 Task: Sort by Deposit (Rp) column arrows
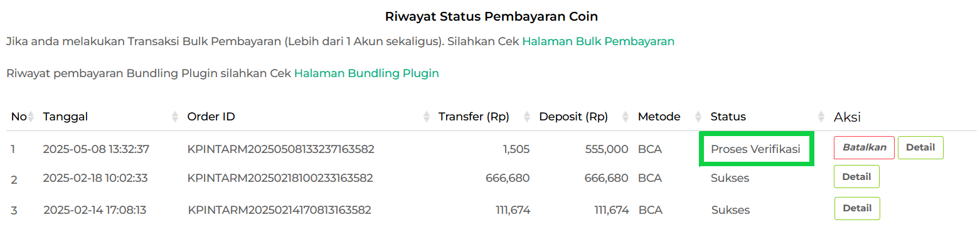point(626,117)
